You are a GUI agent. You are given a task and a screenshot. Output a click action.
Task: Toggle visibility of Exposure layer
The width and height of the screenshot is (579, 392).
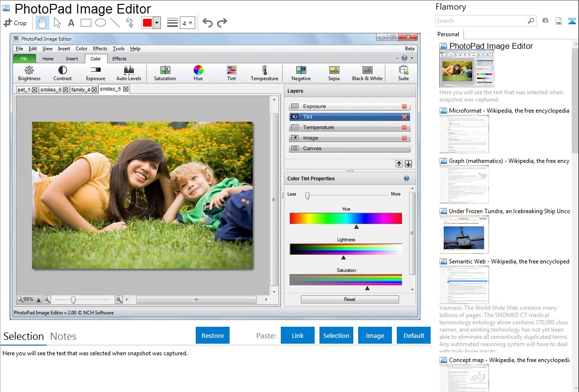click(x=295, y=106)
